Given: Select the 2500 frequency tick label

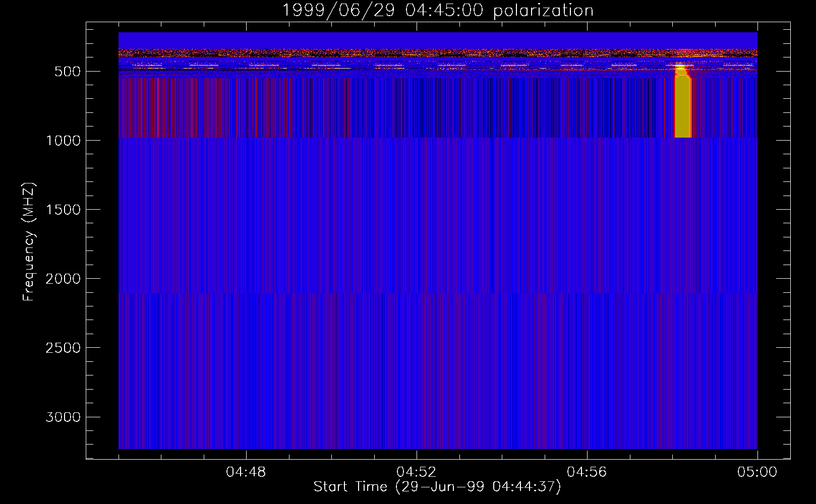Looking at the screenshot, I should point(63,348).
